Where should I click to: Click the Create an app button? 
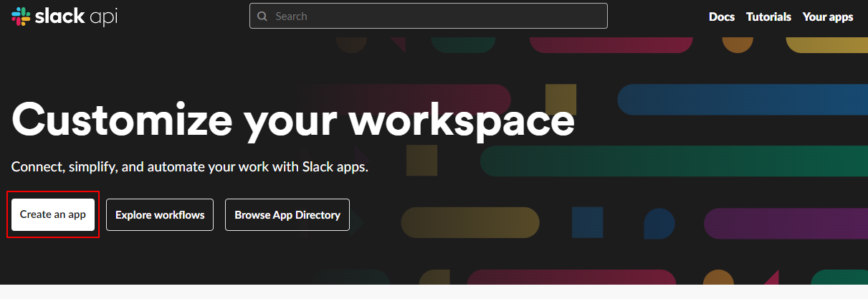pyautogui.click(x=53, y=214)
